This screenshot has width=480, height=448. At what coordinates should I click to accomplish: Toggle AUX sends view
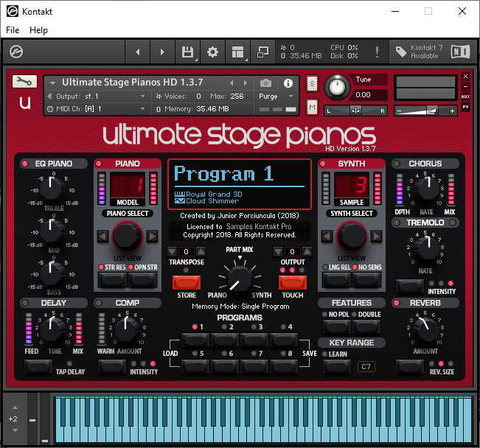click(465, 97)
